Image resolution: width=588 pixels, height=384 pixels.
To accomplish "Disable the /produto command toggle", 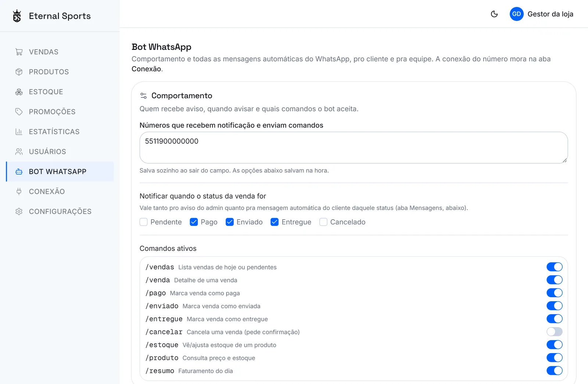I will [555, 358].
